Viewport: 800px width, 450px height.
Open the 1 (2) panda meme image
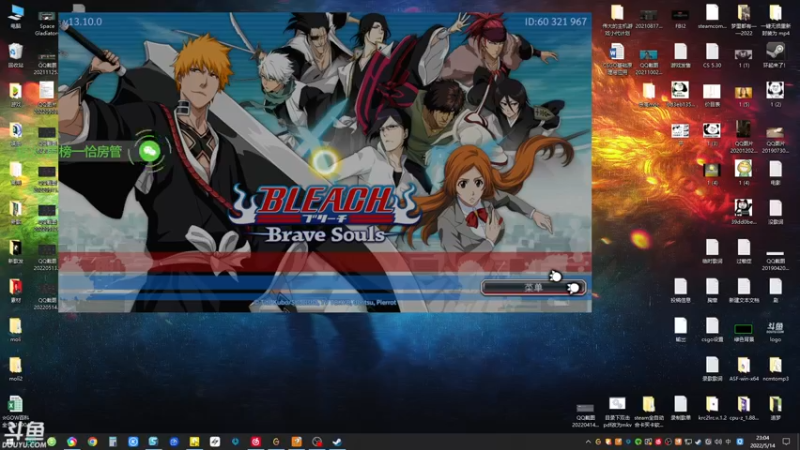(775, 94)
